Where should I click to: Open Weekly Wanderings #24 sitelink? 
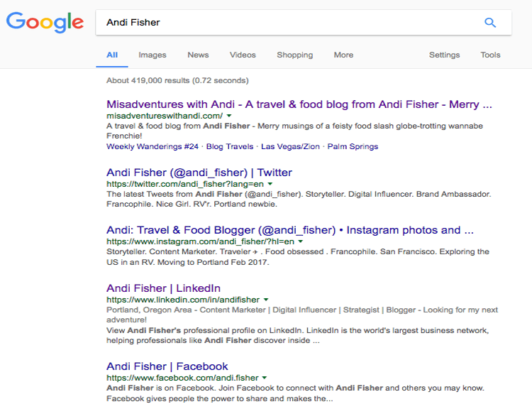[153, 147]
